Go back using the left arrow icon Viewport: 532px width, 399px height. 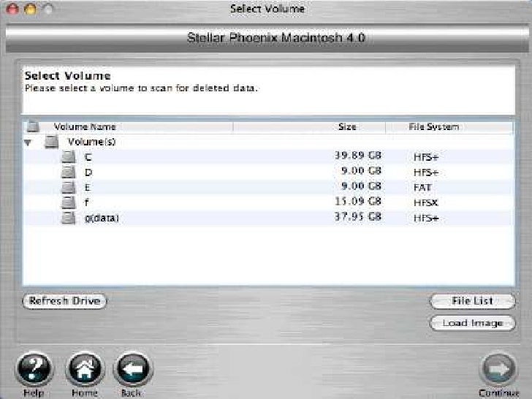tap(133, 368)
